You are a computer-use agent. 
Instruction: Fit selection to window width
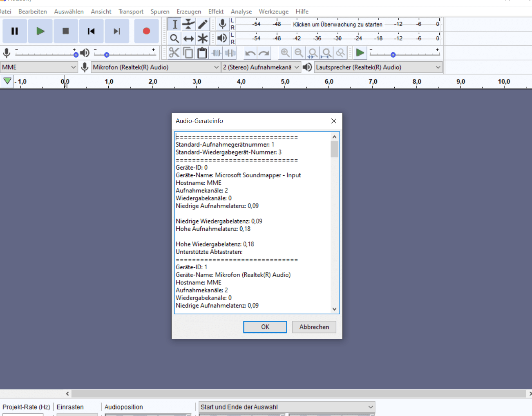[x=313, y=53]
